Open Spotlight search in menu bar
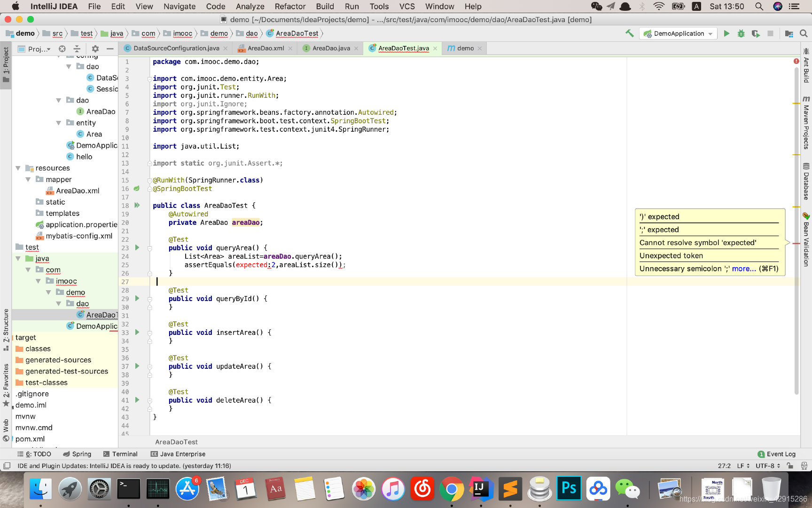The image size is (812, 508). 759,6
